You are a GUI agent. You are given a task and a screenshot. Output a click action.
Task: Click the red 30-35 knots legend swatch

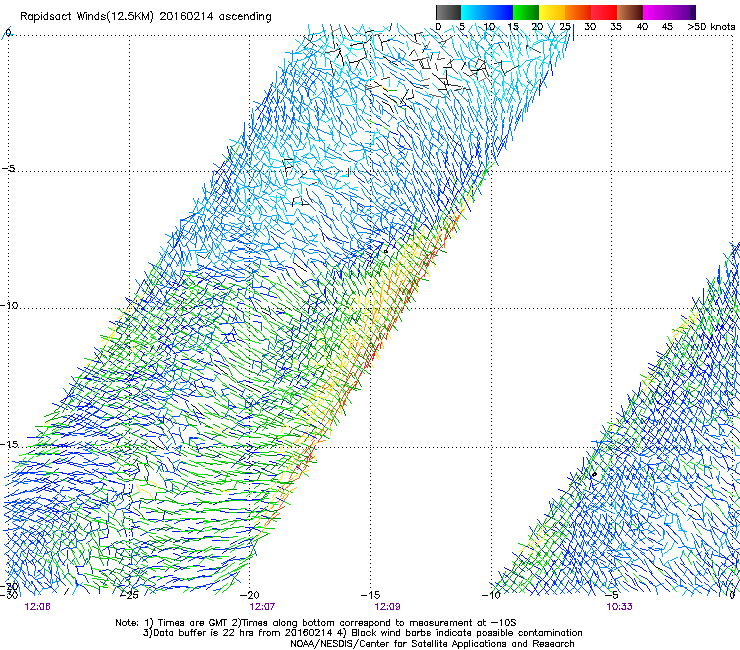(604, 12)
